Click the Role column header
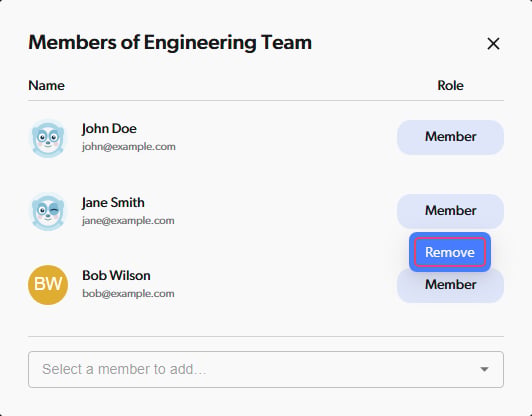 point(450,85)
